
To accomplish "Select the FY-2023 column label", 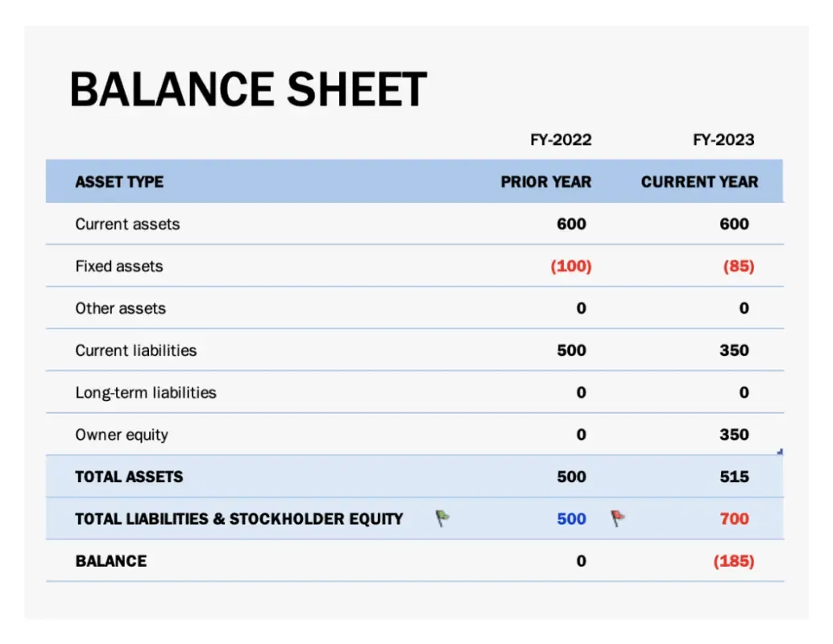I will coord(723,139).
